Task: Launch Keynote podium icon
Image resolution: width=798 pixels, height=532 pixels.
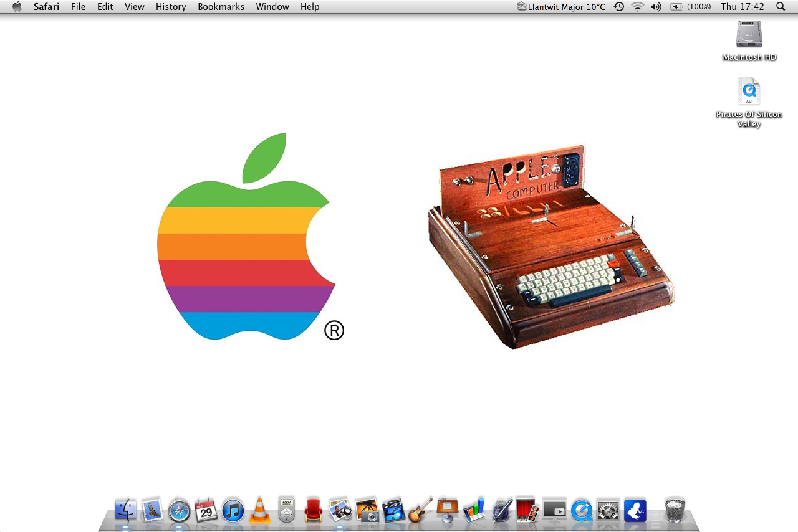Action: pyautogui.click(x=447, y=511)
